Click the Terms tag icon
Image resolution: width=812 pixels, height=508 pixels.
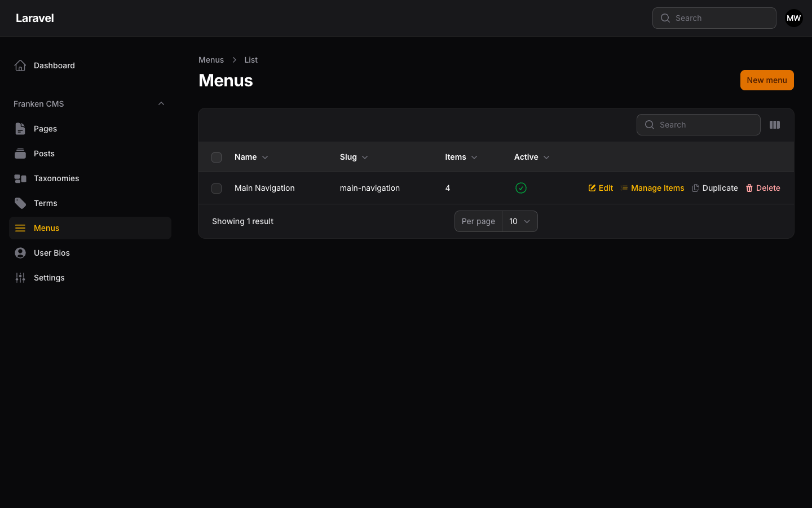tap(20, 203)
